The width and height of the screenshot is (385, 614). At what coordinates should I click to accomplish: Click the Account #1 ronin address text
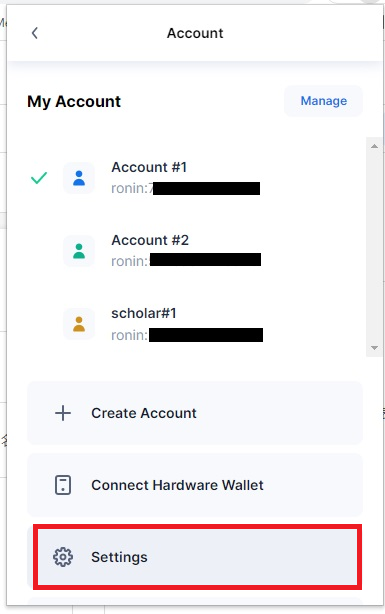186,188
